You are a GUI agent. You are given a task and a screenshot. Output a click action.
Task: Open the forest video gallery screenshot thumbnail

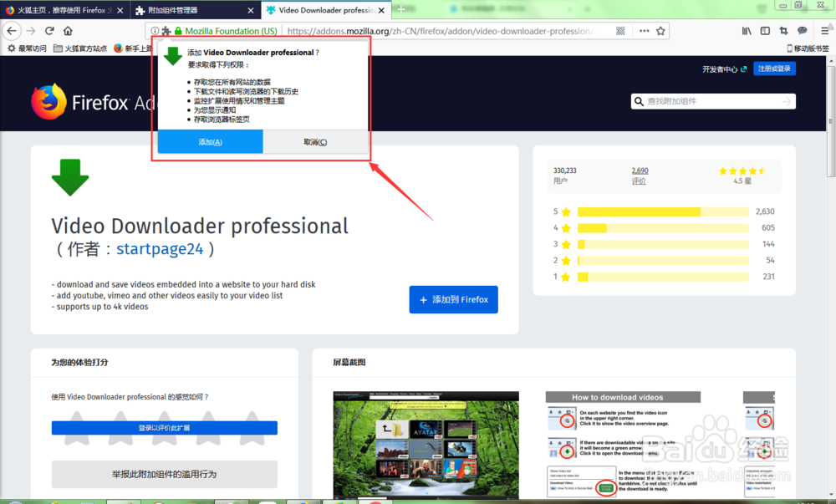(426, 445)
